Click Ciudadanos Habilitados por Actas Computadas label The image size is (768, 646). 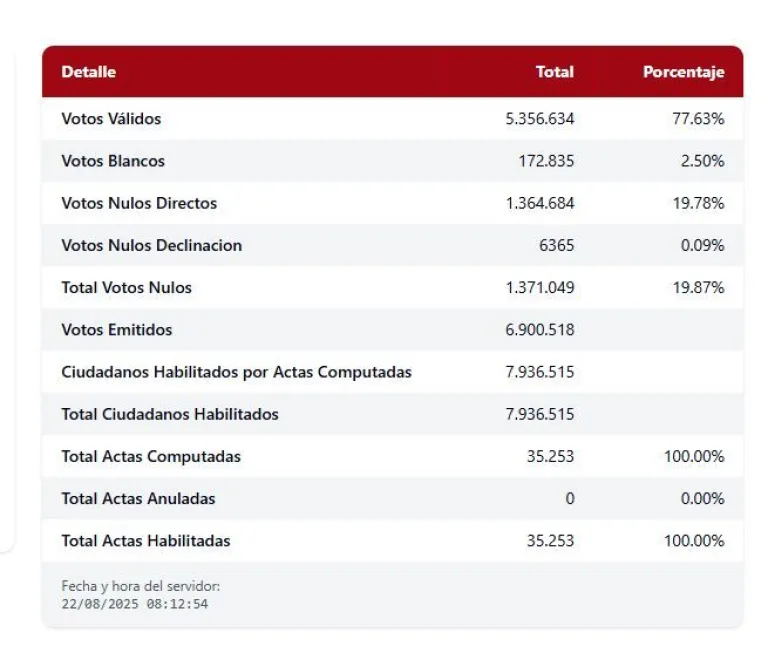point(236,372)
